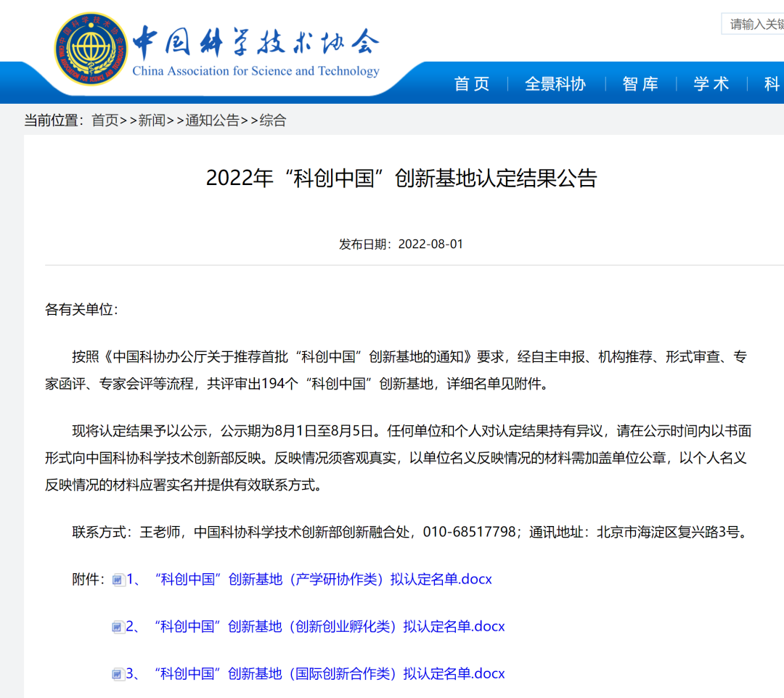Open the 学术 navigation tab
The height and width of the screenshot is (698, 784).
[711, 83]
